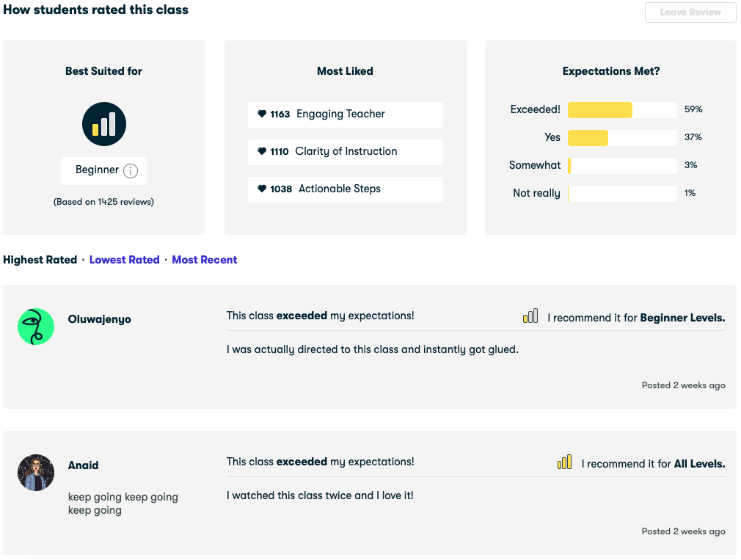
Task: Select the Highest Rated sort option
Action: (x=40, y=259)
